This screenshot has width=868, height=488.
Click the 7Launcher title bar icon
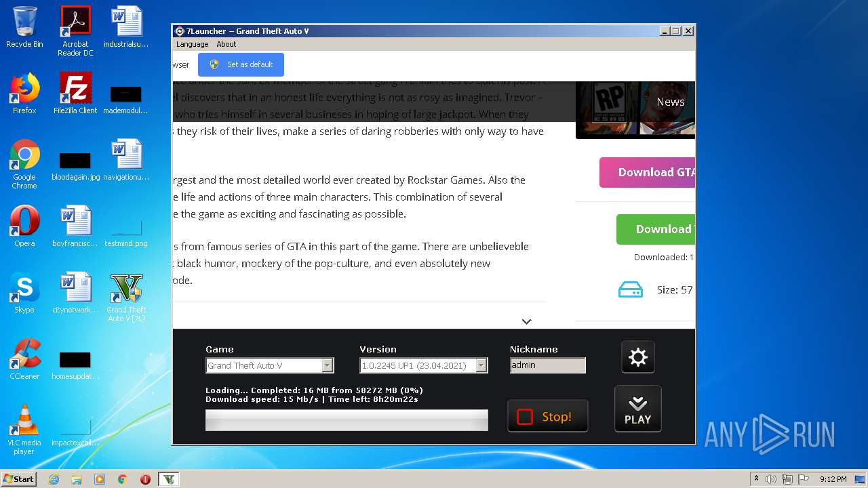tap(180, 31)
